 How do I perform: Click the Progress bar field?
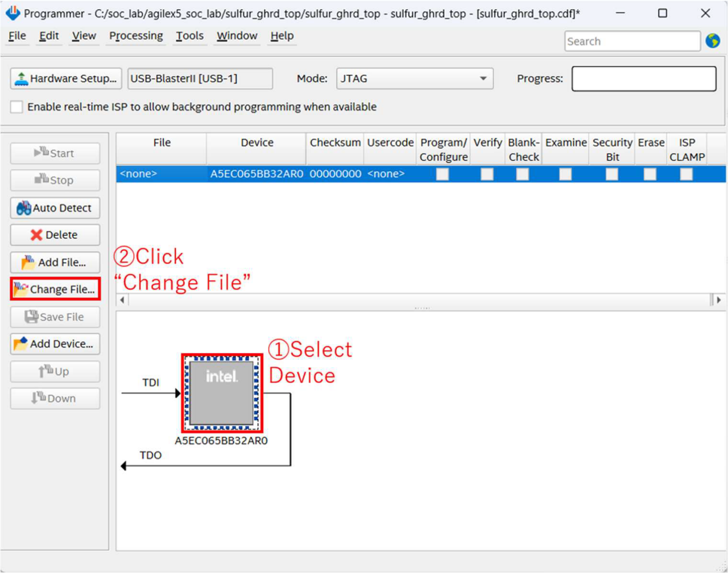click(643, 79)
